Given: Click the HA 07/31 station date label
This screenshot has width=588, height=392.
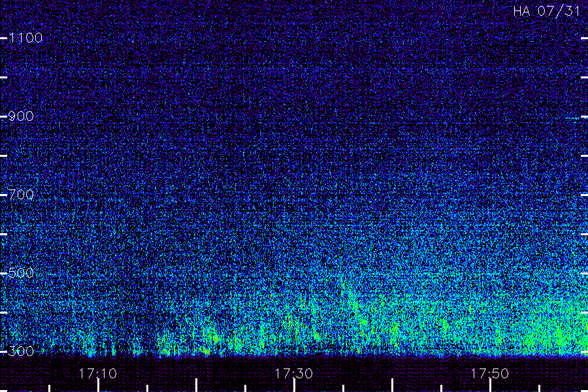Looking at the screenshot, I should (x=547, y=11).
